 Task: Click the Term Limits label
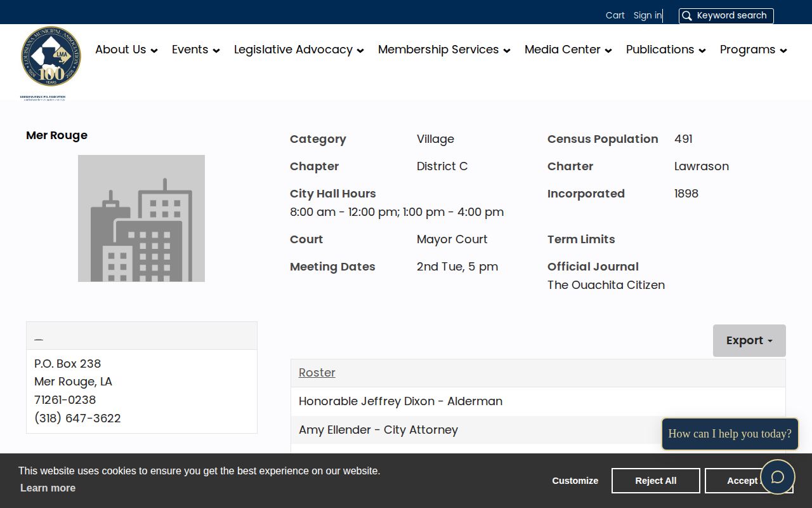click(581, 239)
